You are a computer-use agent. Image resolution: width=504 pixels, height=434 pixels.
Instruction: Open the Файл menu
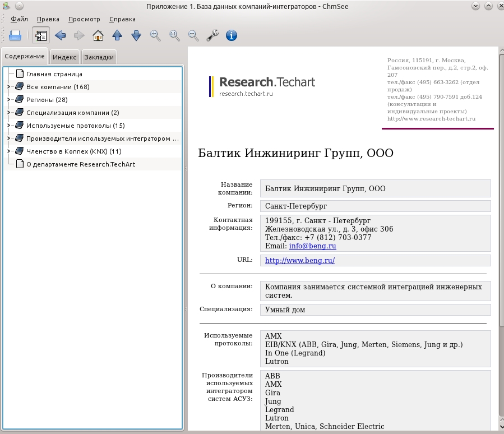(19, 19)
